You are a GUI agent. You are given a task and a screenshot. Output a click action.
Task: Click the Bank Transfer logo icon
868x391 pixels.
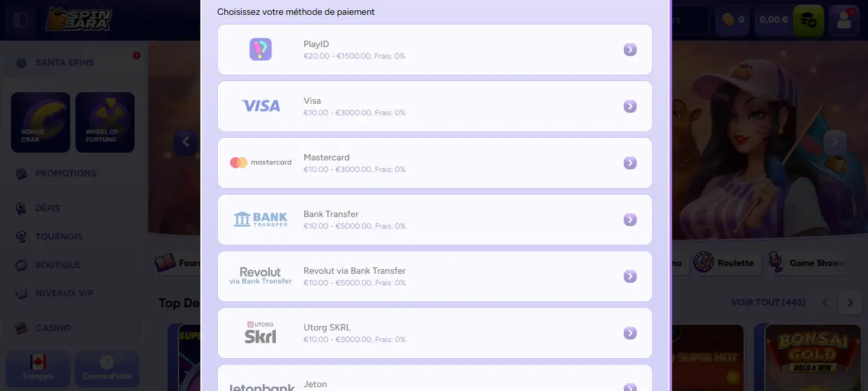click(260, 220)
